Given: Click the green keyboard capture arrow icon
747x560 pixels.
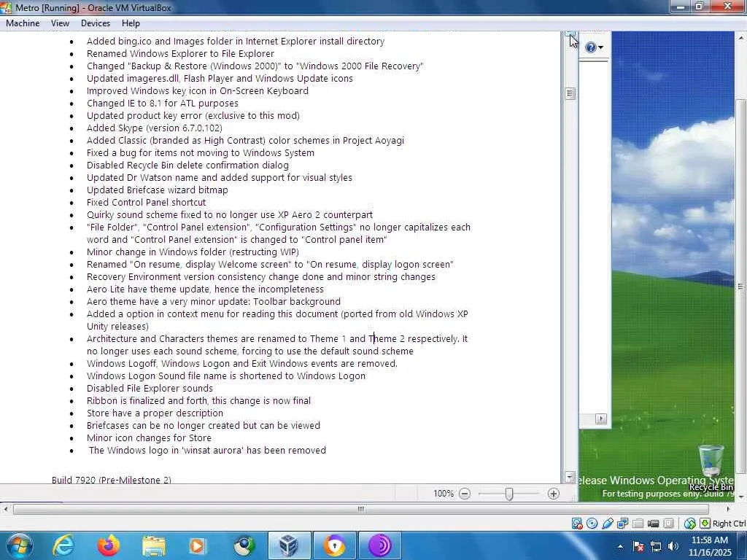Looking at the screenshot, I should click(705, 524).
